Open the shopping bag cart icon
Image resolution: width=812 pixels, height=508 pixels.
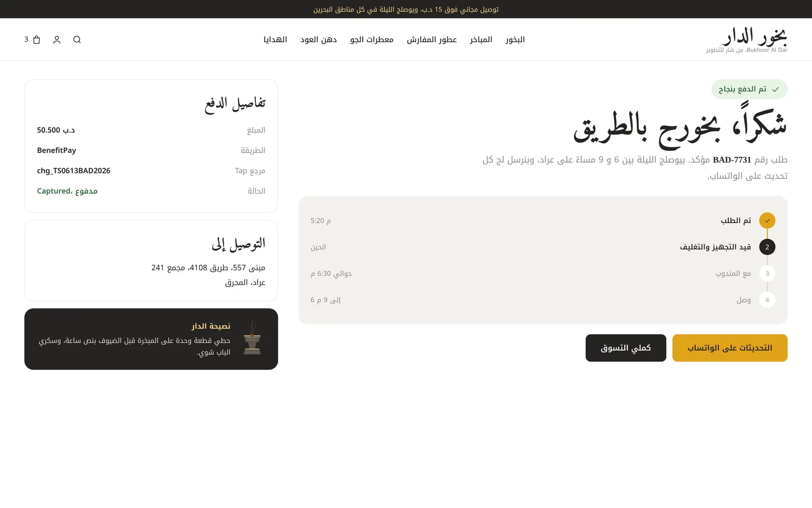tap(37, 40)
